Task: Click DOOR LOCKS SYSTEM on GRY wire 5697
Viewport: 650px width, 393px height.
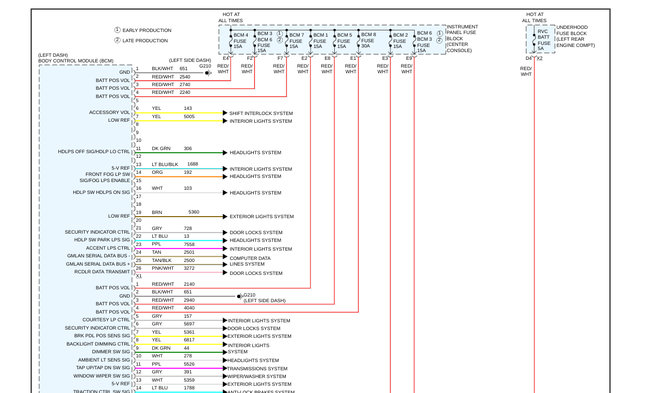Action: pos(254,328)
